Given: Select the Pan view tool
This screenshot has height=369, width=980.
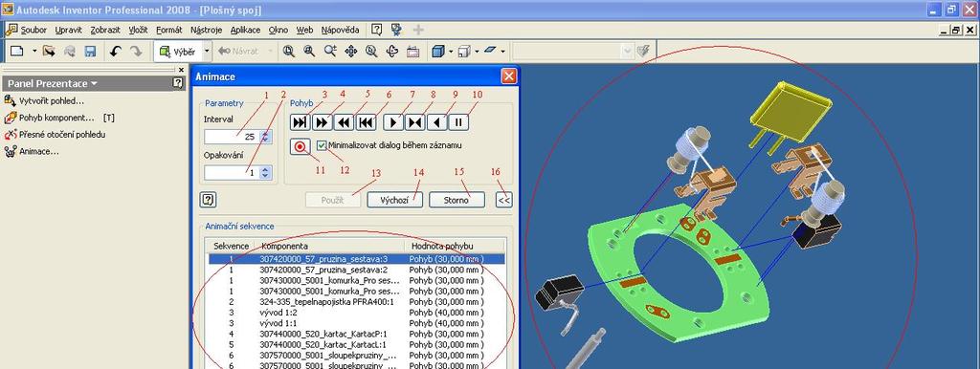Looking at the screenshot, I should (x=350, y=52).
